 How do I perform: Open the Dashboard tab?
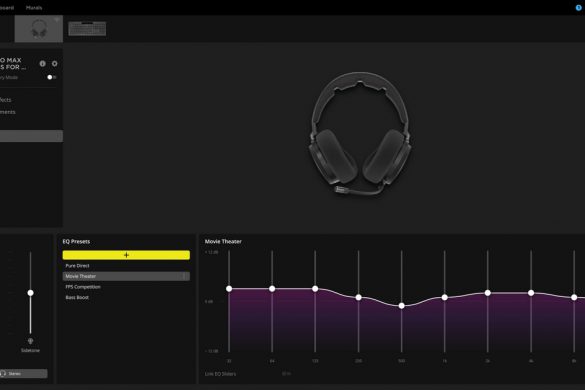7,8
